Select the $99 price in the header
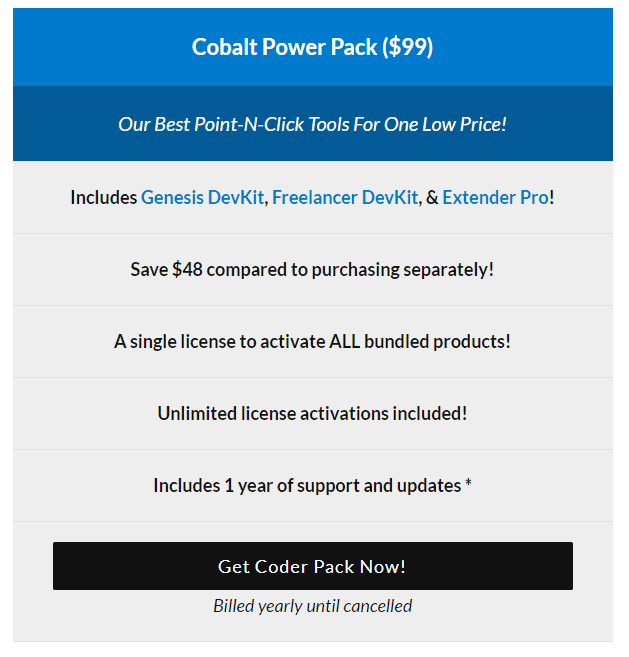The height and width of the screenshot is (657, 629). click(x=407, y=48)
